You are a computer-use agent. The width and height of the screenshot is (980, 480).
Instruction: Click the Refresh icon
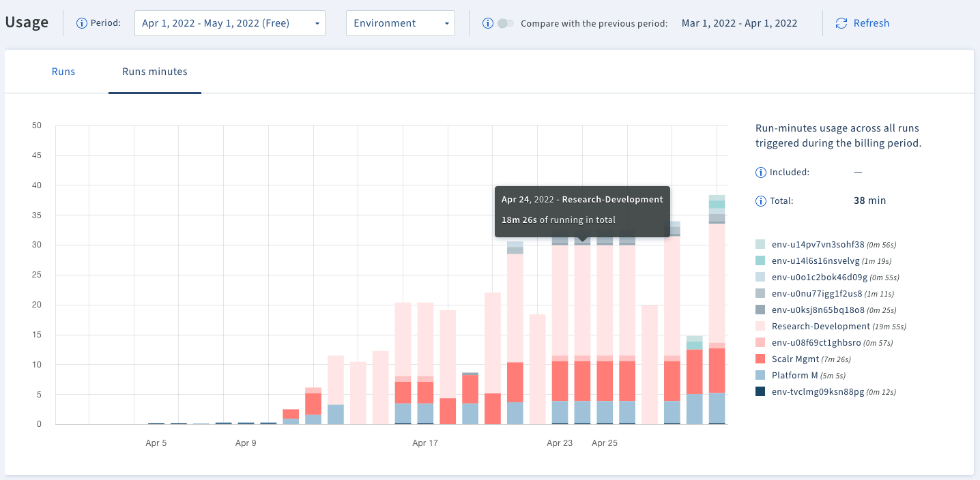coord(841,22)
